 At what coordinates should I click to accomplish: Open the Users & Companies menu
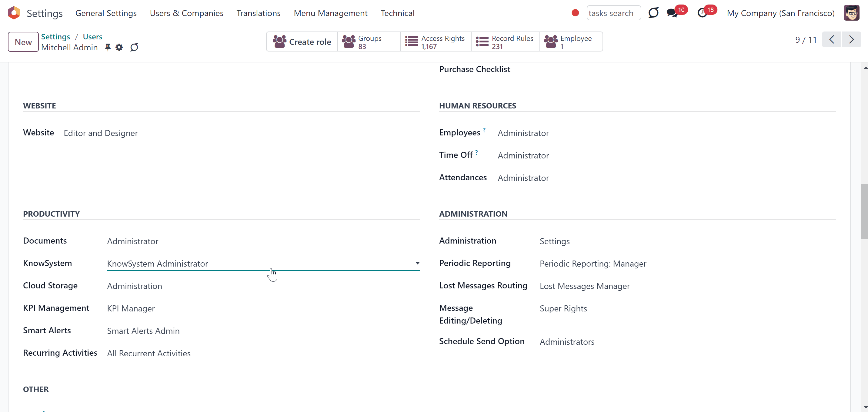point(186,13)
